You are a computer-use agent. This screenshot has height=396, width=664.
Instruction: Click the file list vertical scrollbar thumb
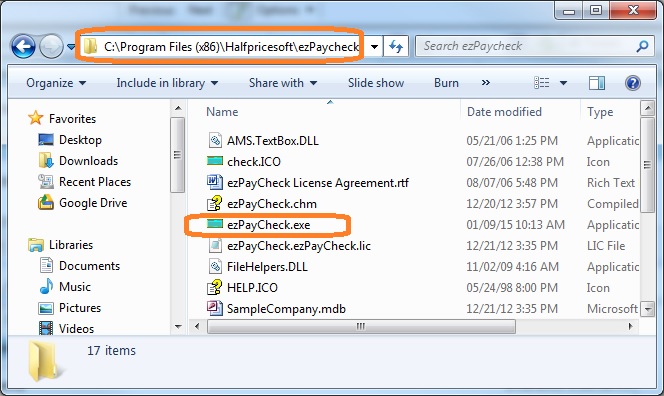tap(647, 165)
